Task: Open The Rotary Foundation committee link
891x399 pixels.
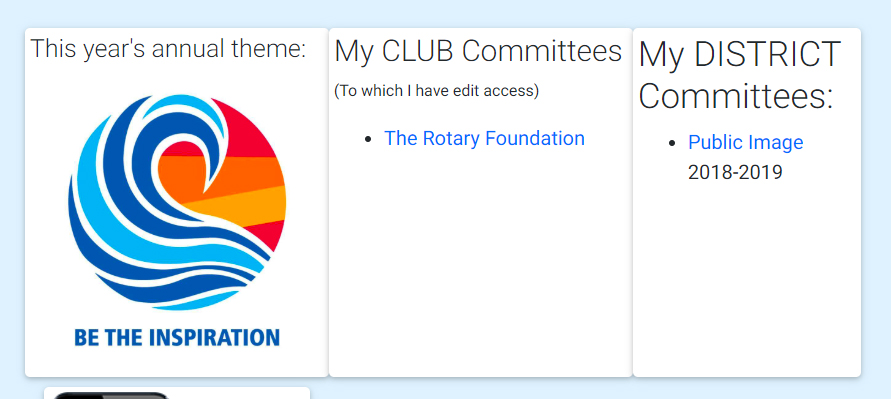Action: [x=484, y=138]
